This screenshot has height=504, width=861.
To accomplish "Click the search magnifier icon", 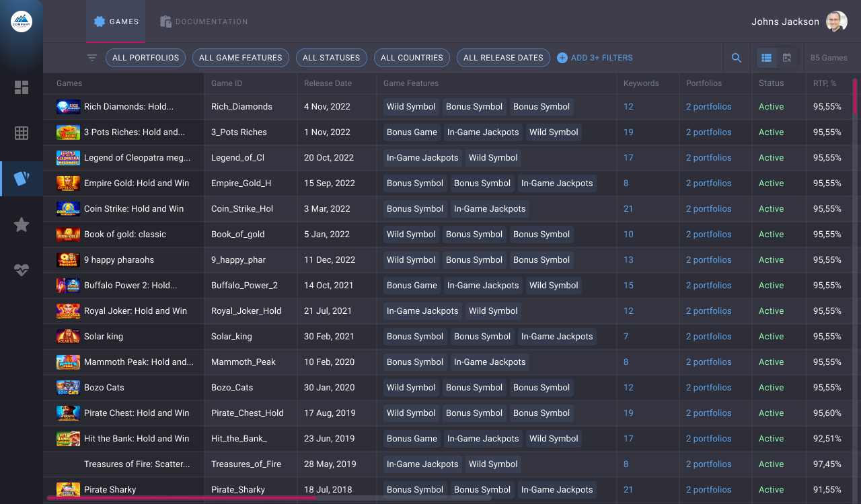I will tap(737, 58).
